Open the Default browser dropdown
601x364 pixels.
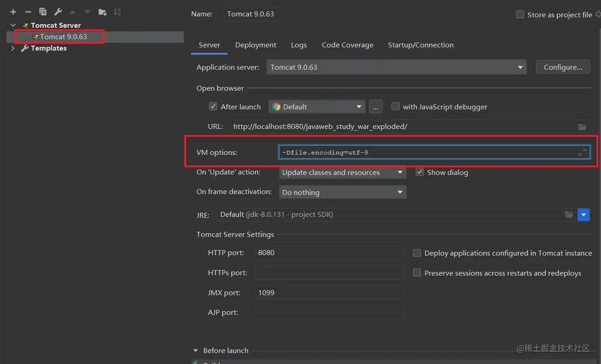tap(317, 107)
